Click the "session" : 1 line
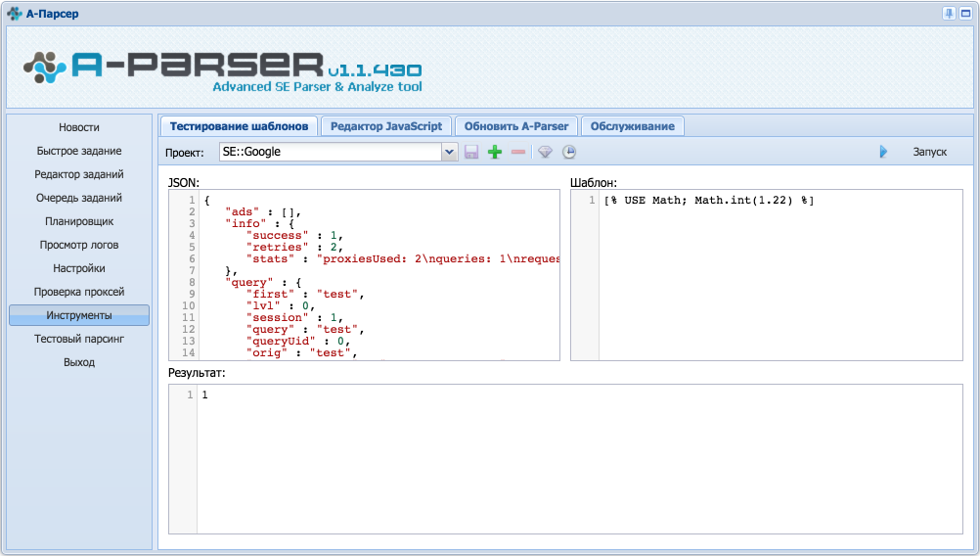980x556 pixels. [x=294, y=318]
